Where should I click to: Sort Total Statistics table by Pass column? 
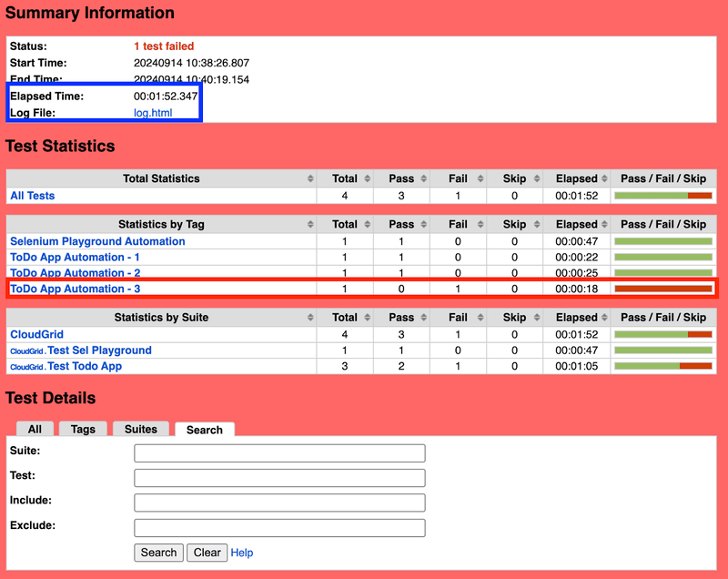[x=401, y=178]
